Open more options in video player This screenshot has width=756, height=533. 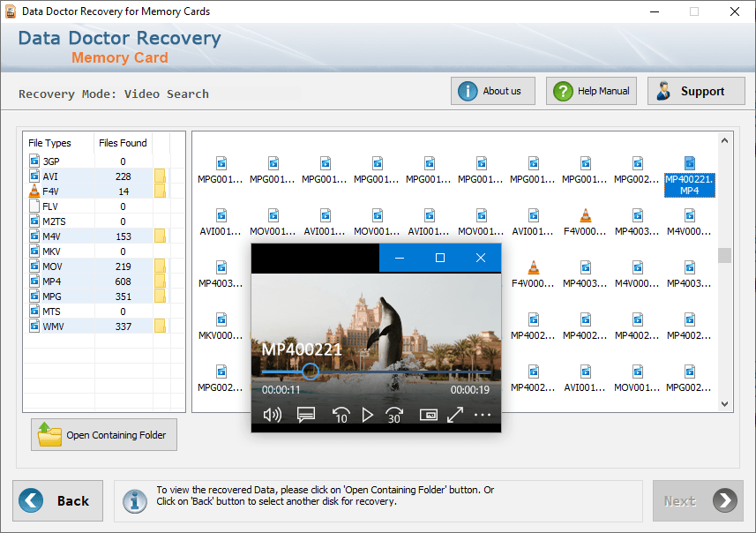[483, 415]
